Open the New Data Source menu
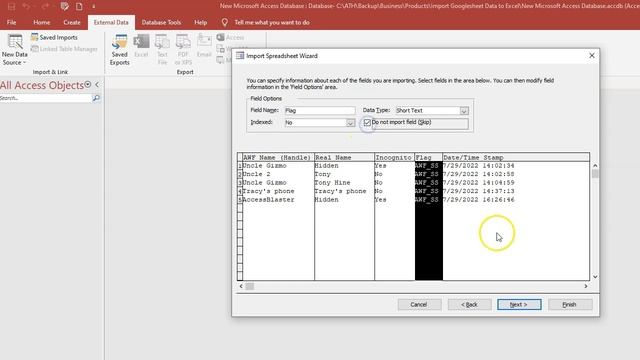 click(x=15, y=50)
